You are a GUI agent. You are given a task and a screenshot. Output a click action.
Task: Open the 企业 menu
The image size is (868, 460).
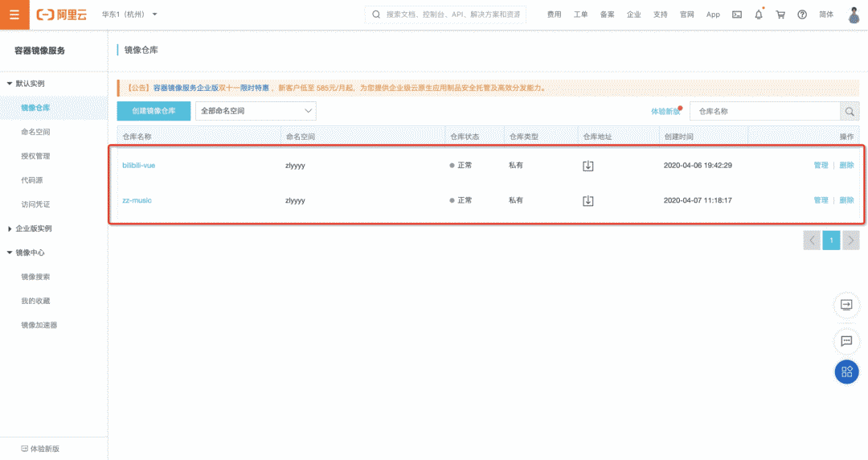(x=634, y=14)
